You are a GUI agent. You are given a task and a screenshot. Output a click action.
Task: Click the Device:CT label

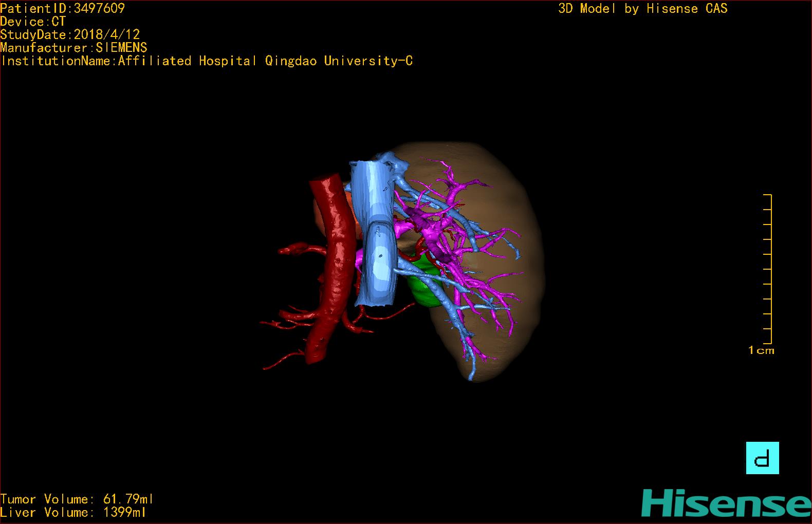coord(33,22)
